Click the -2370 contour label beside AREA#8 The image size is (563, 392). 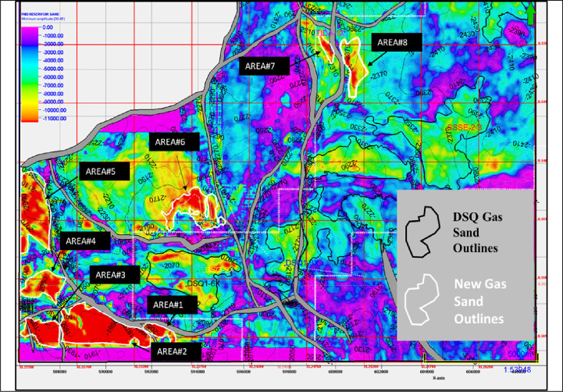[x=379, y=76]
